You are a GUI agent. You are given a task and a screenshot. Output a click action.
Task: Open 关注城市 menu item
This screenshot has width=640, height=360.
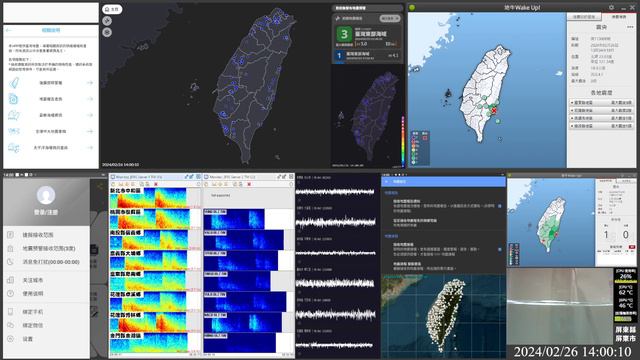coord(47,280)
